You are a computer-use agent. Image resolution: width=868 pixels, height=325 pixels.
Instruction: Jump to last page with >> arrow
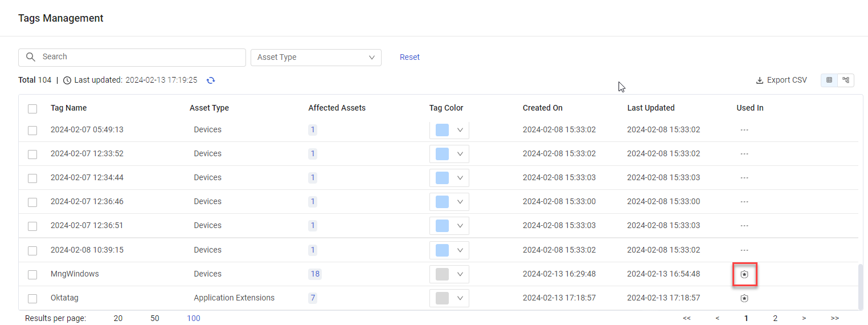click(835, 319)
